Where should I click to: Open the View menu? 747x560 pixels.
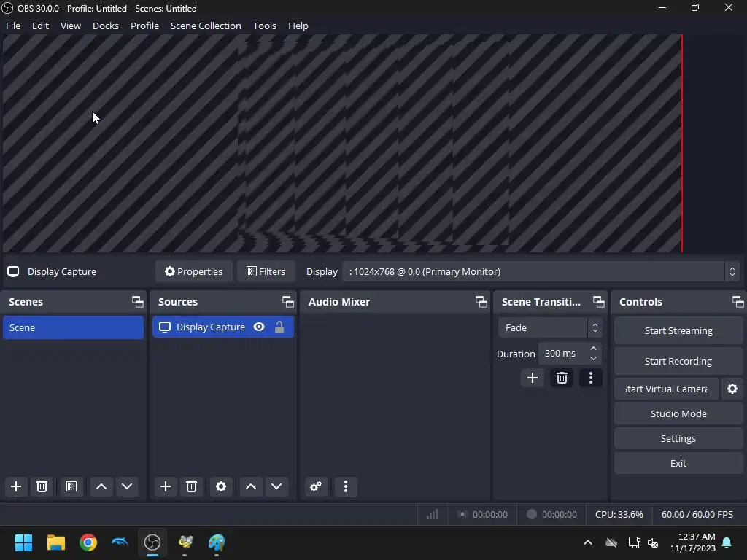(x=71, y=26)
